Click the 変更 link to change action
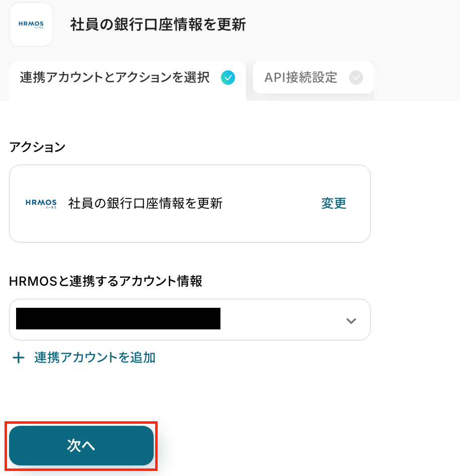Screen dimensions: 460x476 [x=334, y=203]
